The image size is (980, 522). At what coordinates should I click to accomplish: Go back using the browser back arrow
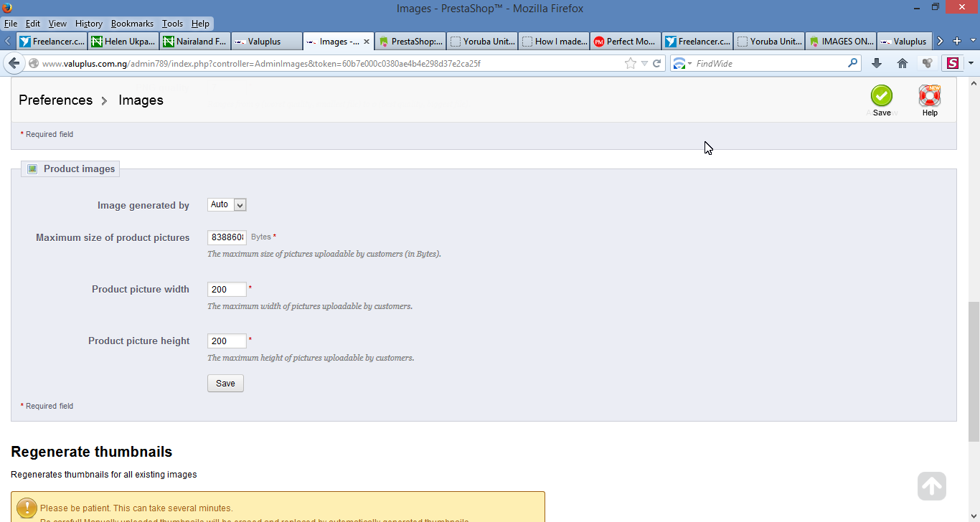click(14, 63)
